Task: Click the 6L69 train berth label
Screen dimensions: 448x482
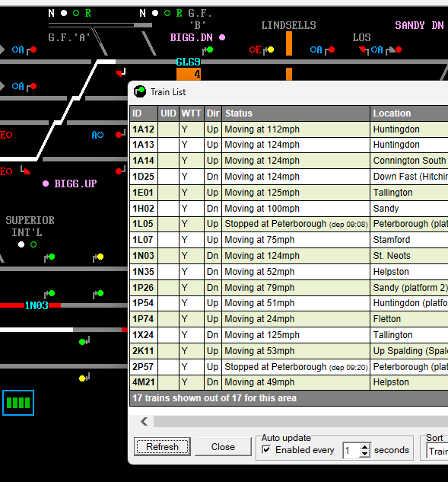Action: point(188,62)
